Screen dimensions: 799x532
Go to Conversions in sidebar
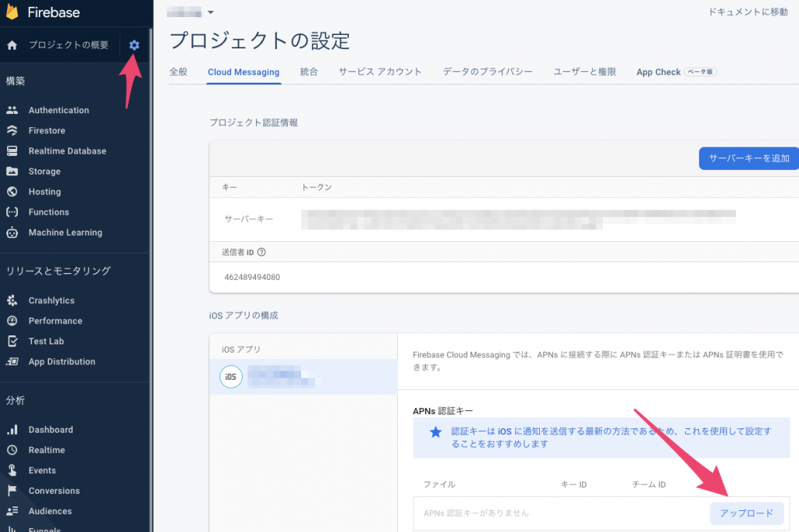tap(54, 491)
